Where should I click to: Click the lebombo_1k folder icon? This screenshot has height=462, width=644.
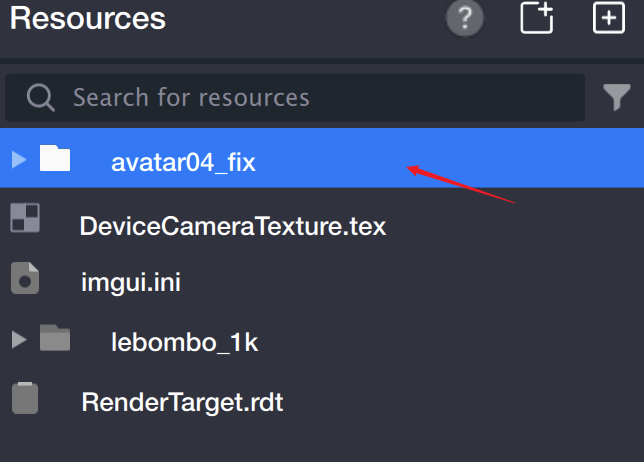55,338
